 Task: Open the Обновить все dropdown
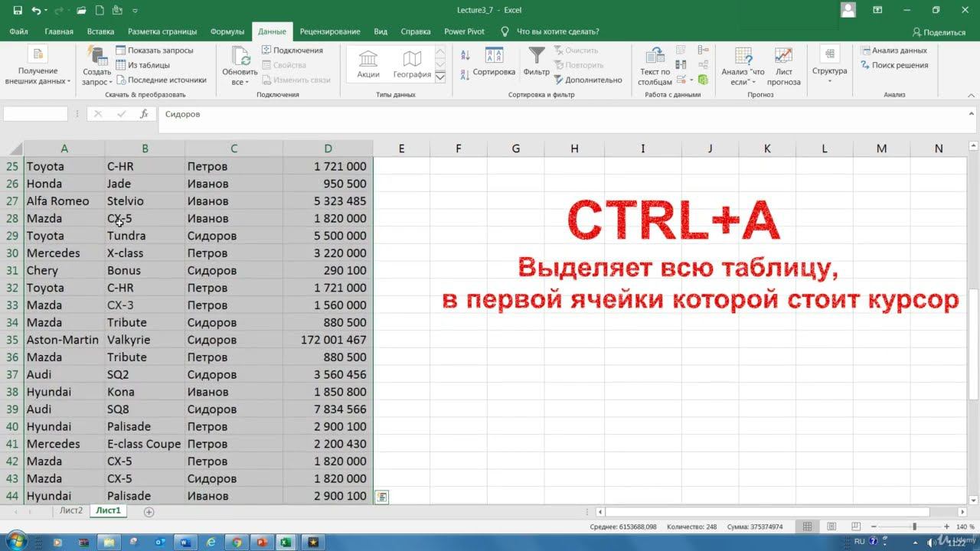pyautogui.click(x=240, y=66)
